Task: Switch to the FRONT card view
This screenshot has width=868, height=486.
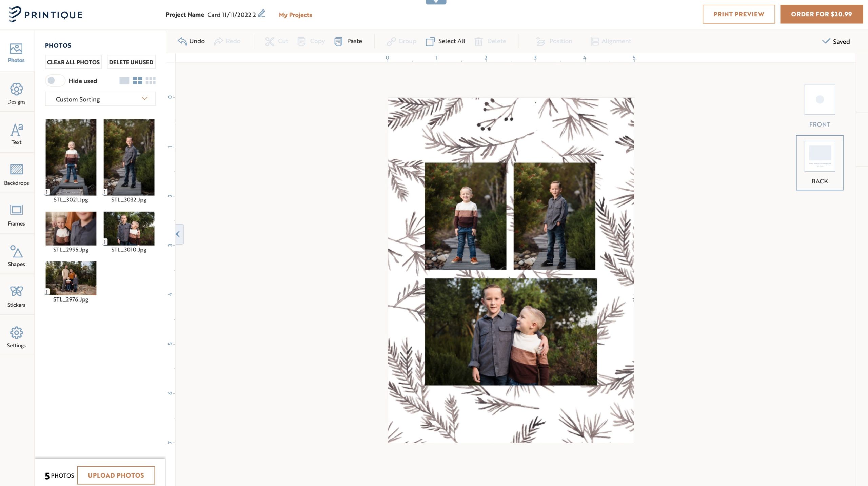Action: tap(820, 99)
